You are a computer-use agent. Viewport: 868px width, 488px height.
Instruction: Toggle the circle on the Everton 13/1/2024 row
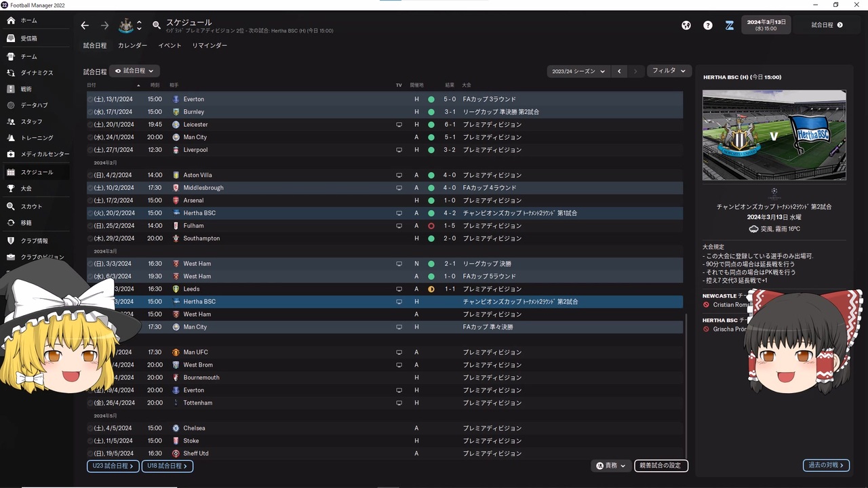click(91, 99)
